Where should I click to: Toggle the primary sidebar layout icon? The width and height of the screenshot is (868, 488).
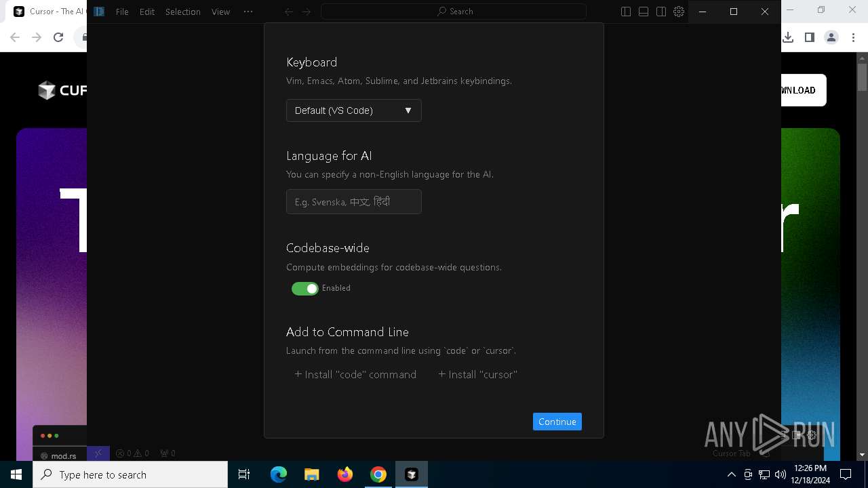[x=626, y=12]
